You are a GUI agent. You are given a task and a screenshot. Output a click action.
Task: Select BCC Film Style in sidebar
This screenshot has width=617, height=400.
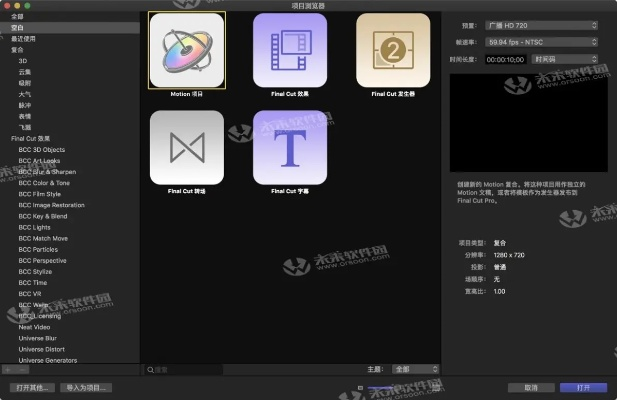40,193
